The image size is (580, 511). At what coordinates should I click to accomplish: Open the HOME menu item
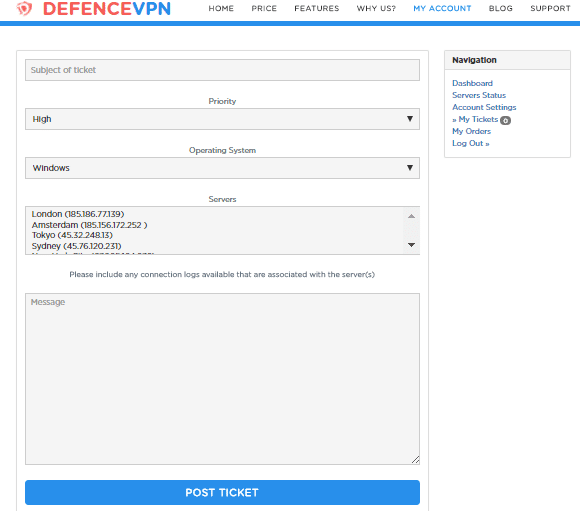coord(221,8)
